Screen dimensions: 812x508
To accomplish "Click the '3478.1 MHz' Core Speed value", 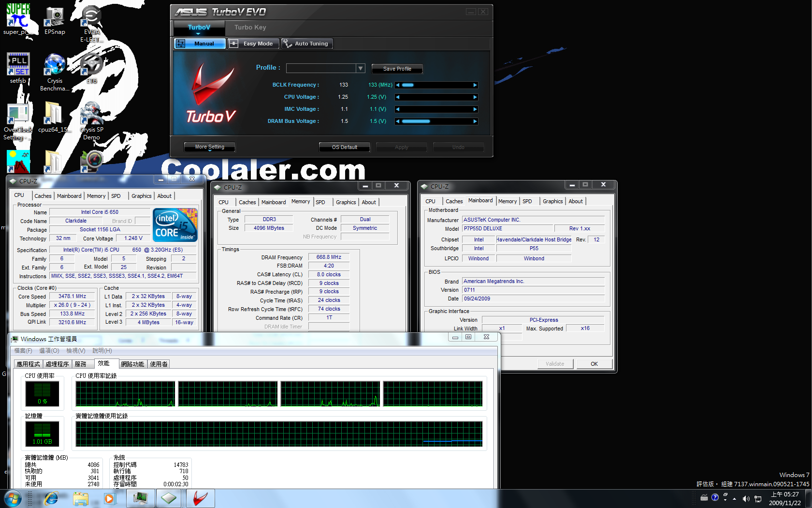I will tap(72, 297).
